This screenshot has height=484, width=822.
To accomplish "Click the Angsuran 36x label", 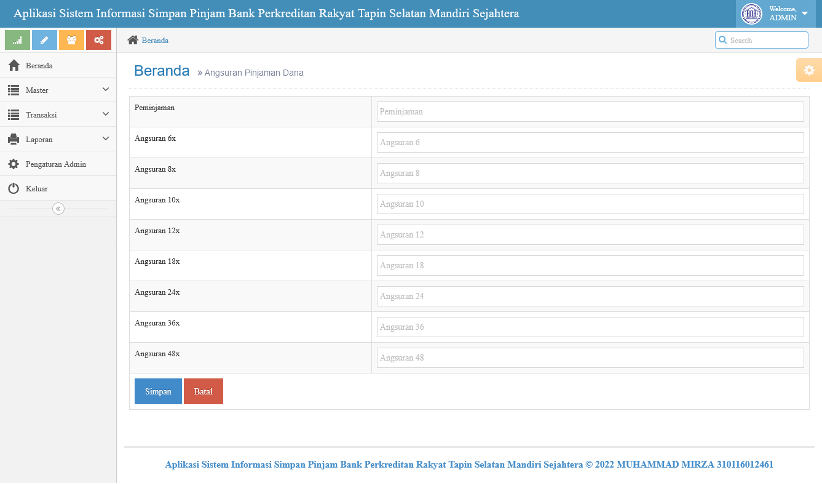I will pos(157,323).
